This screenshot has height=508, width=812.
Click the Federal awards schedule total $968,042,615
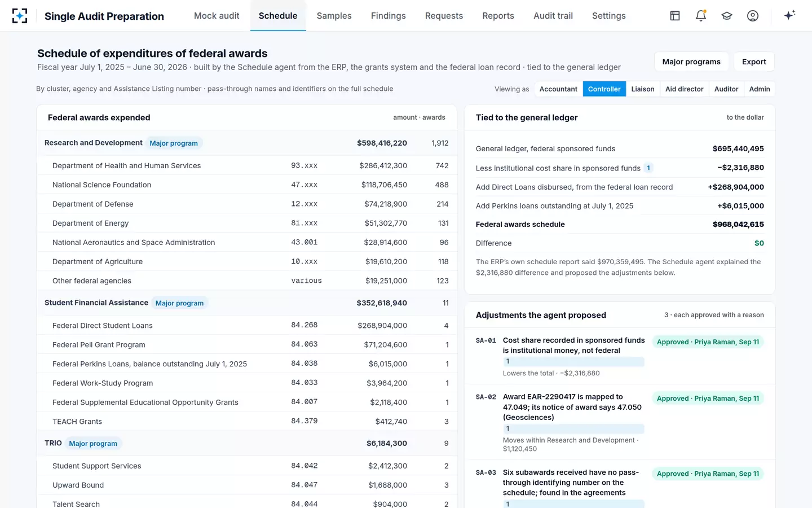coord(738,225)
